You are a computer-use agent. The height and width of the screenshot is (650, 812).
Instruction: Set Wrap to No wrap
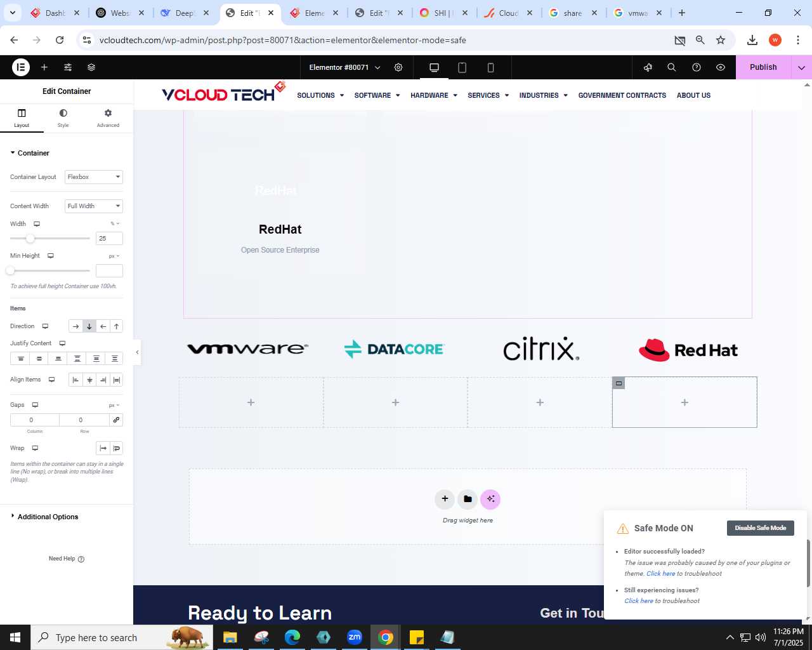coord(103,448)
